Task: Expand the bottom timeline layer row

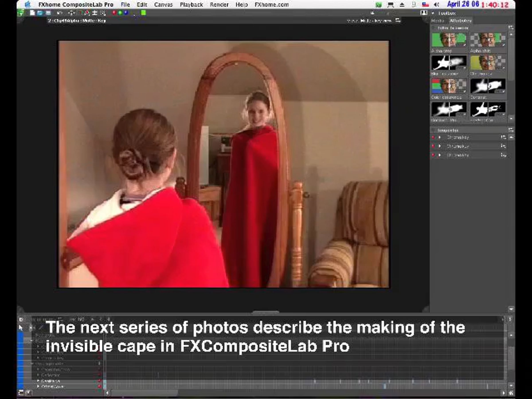Action: tap(38, 386)
